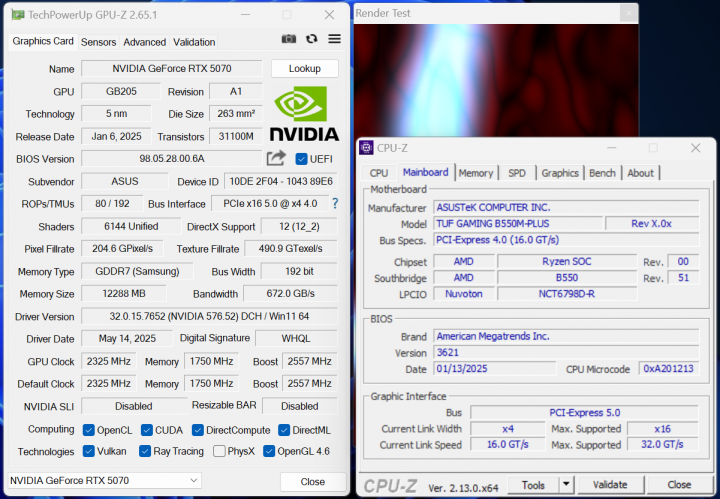The height and width of the screenshot is (499, 720).
Task: Click the Bus Specs value PCI-Express 4.0
Action: (x=566, y=240)
